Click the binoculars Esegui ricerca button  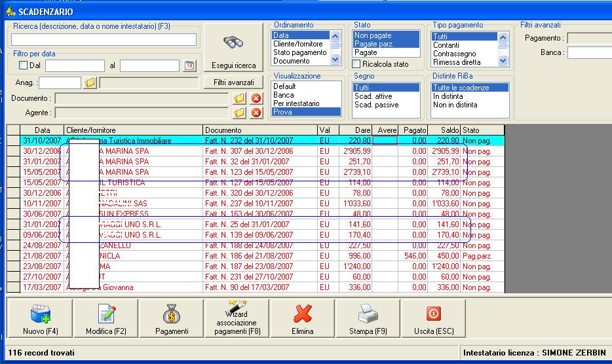click(x=233, y=47)
